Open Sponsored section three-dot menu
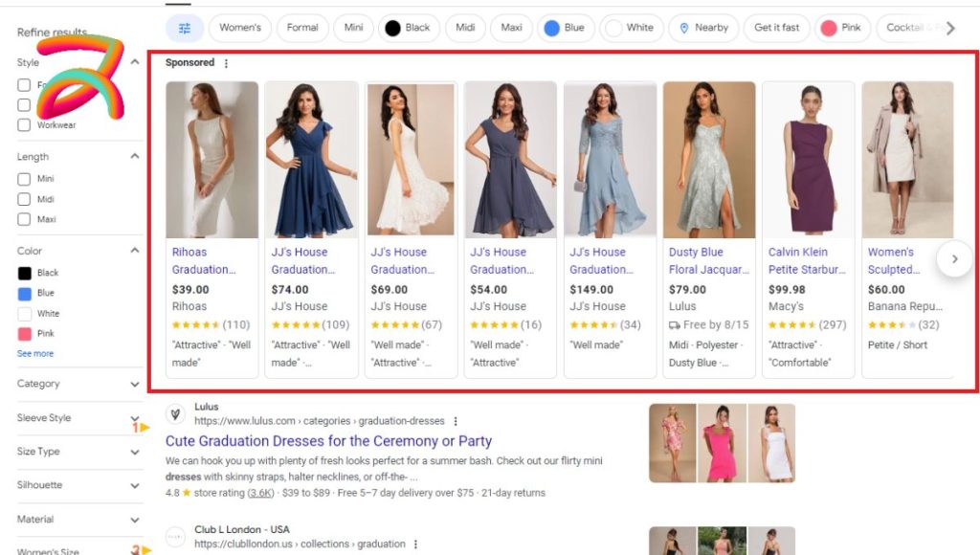980x555 pixels. pos(226,63)
